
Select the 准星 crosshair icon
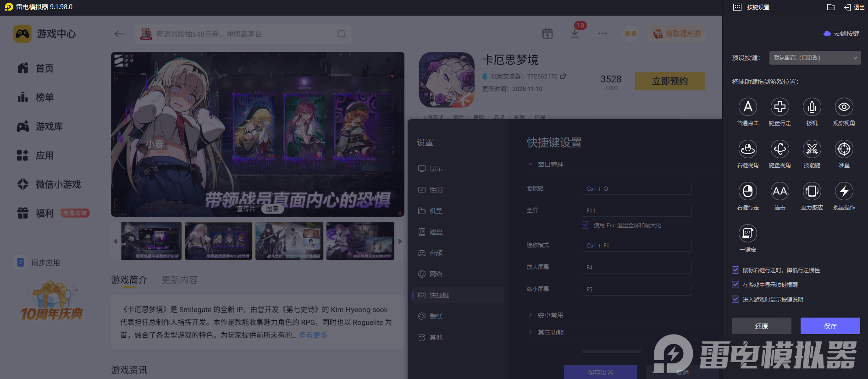coord(844,149)
